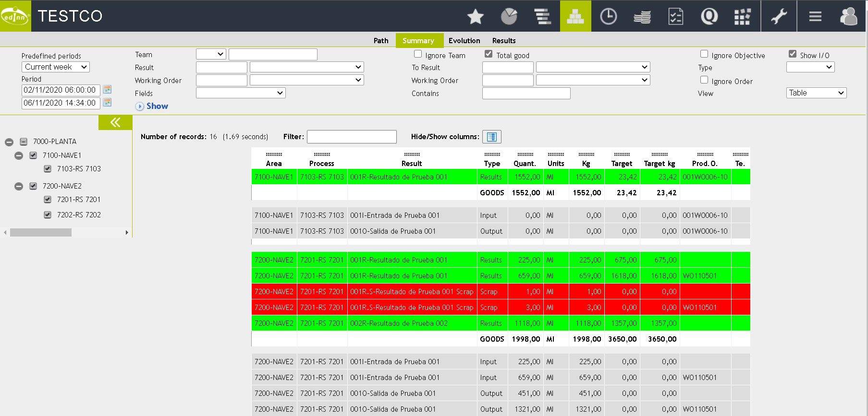Viewport: 868px width, 416px height.
Task: Switch to the Evolution tab
Action: point(465,41)
